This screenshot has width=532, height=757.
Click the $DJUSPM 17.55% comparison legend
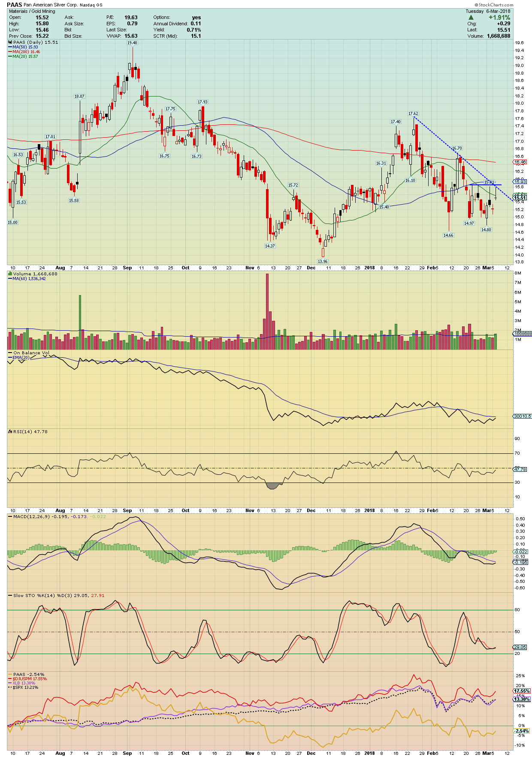[x=27, y=679]
